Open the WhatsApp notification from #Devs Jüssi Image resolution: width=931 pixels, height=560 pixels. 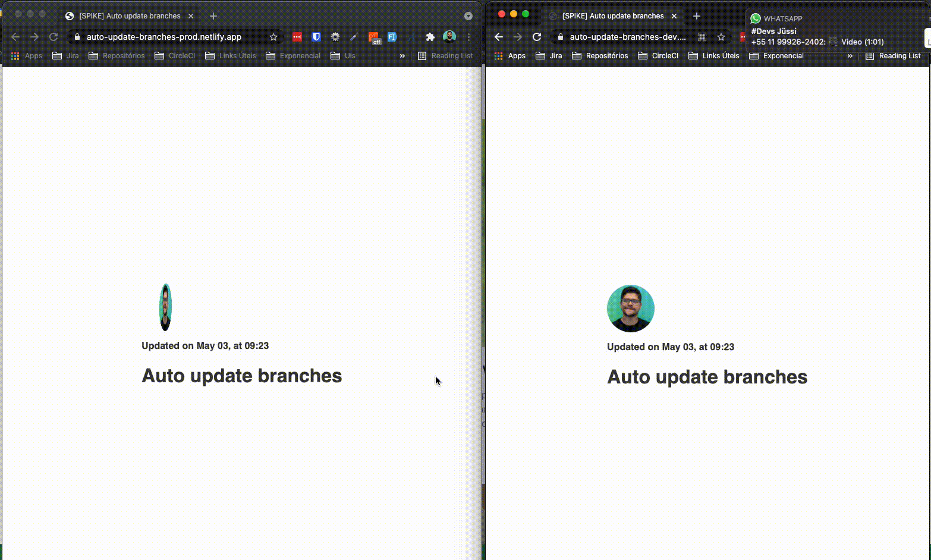click(838, 30)
